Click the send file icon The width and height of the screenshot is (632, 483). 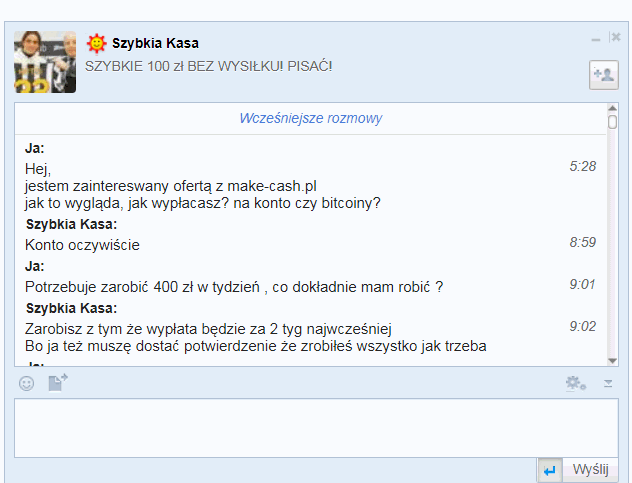tap(58, 383)
